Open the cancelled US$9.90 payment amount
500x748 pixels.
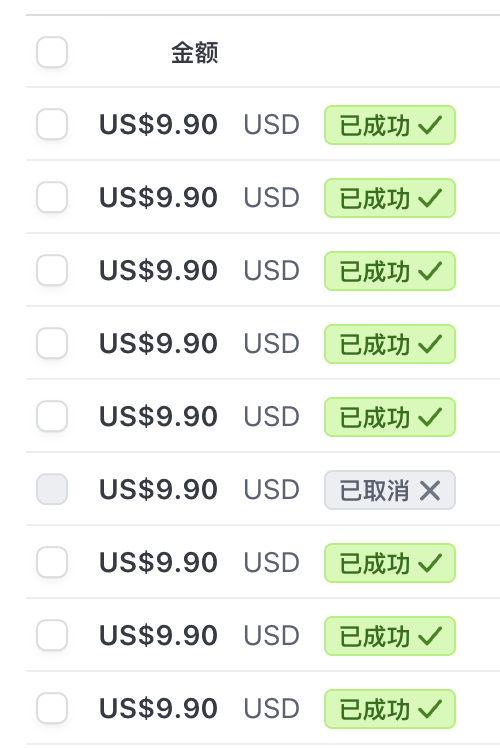158,489
